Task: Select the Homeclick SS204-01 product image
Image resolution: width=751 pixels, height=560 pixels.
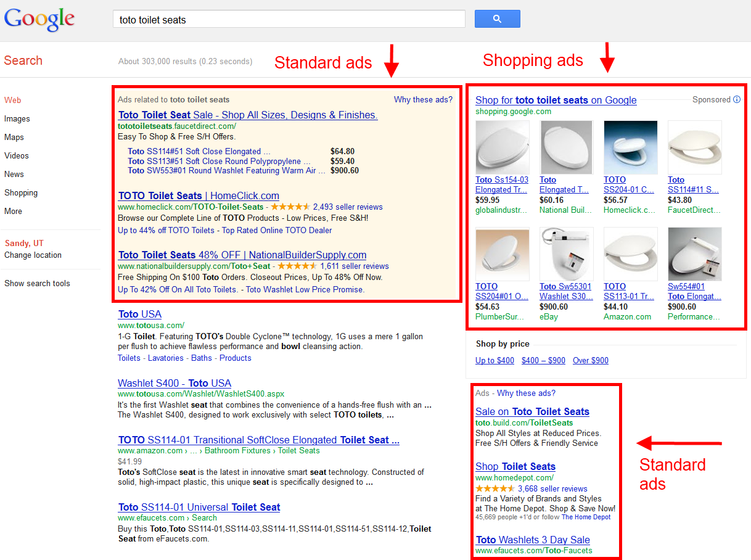Action: pos(630,147)
